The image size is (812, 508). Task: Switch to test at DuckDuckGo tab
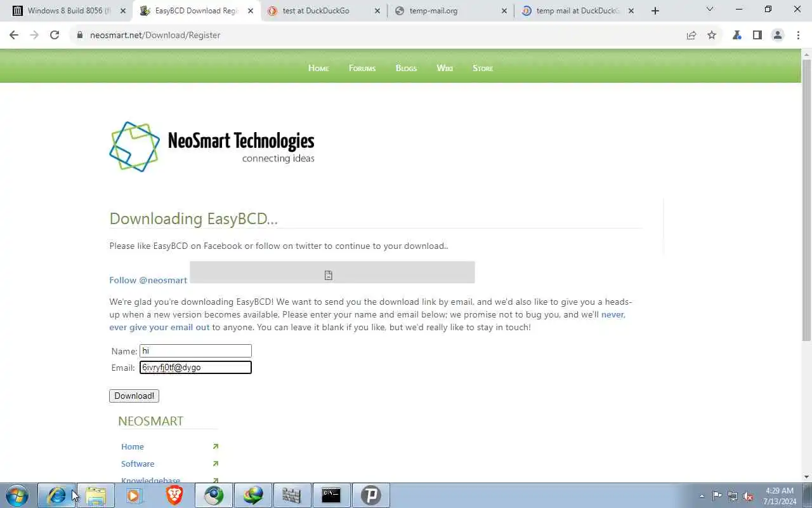click(324, 11)
